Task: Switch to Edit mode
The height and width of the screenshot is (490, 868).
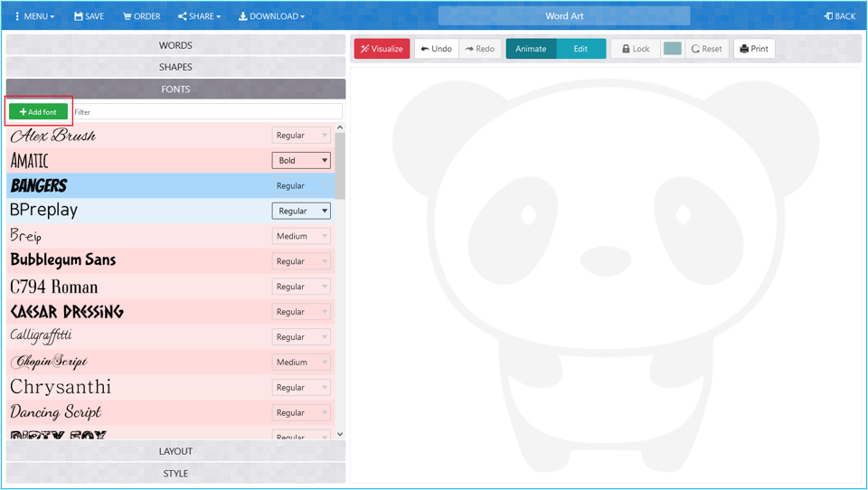Action: [x=580, y=49]
